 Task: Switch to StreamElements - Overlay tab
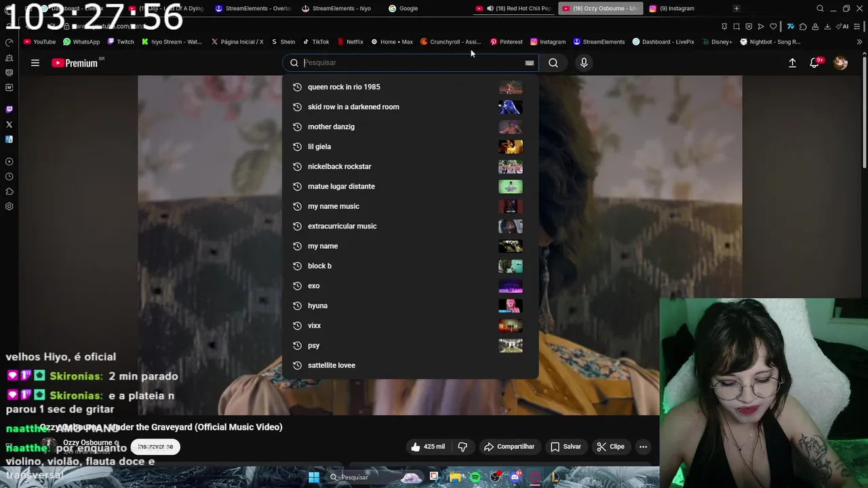[252, 8]
